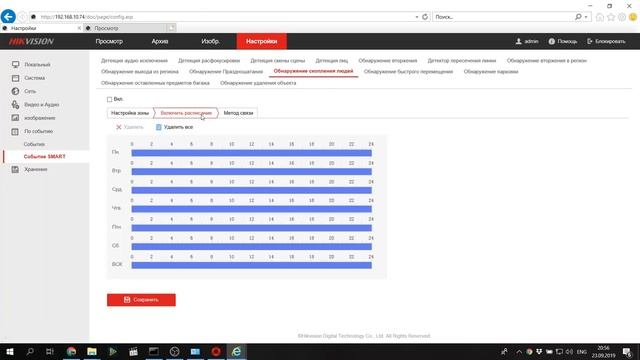
Task: Open File Explorer from the taskbar
Action: 92,351
